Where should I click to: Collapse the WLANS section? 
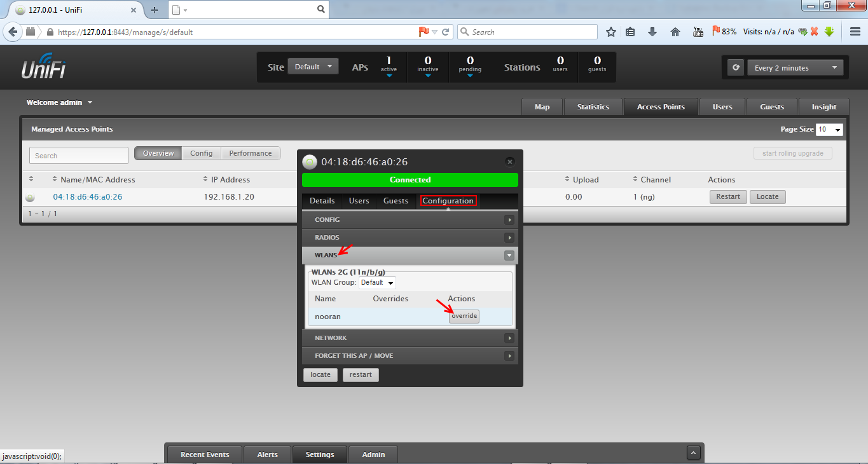(410, 256)
